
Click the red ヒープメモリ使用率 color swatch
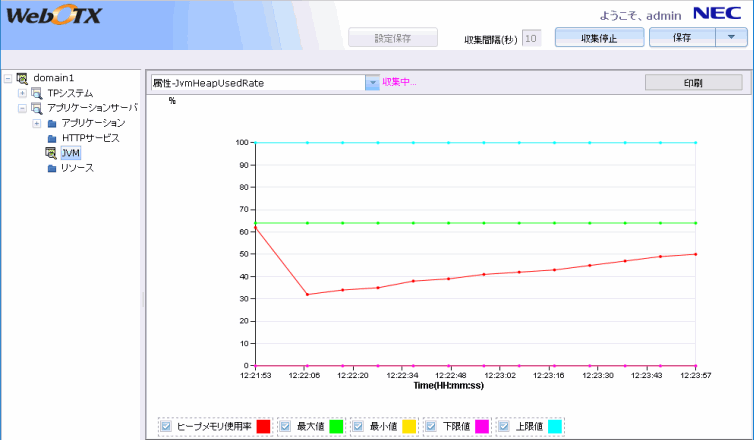click(264, 426)
